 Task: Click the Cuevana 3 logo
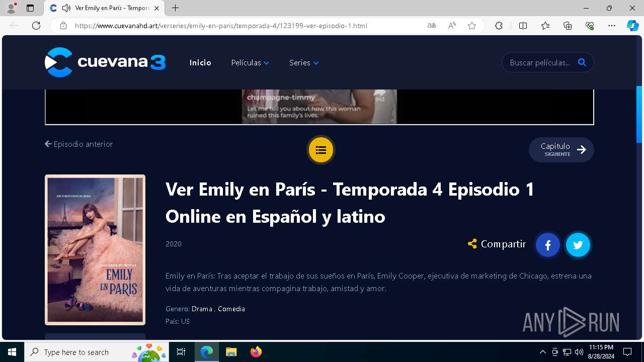click(x=105, y=62)
